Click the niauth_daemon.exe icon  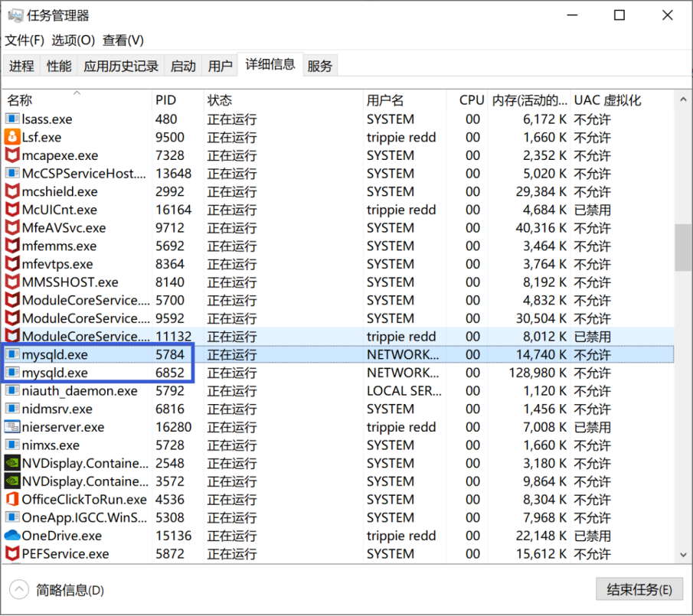coord(12,390)
